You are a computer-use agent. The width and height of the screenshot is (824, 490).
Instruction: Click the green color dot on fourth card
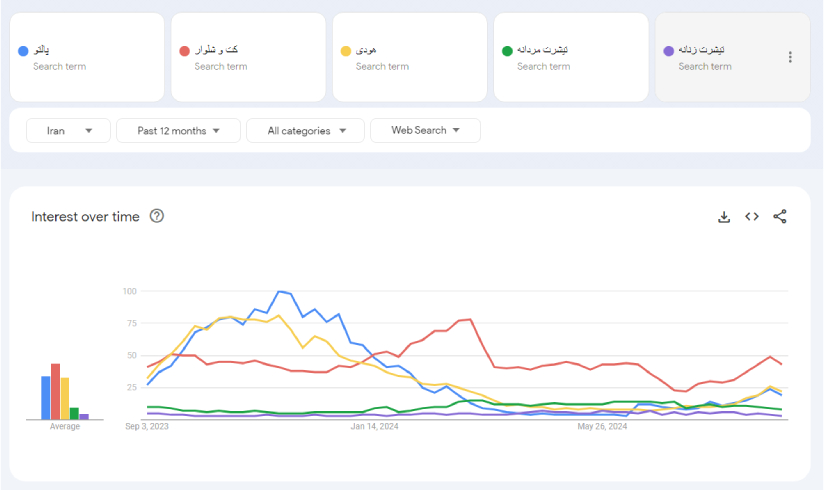pyautogui.click(x=507, y=51)
